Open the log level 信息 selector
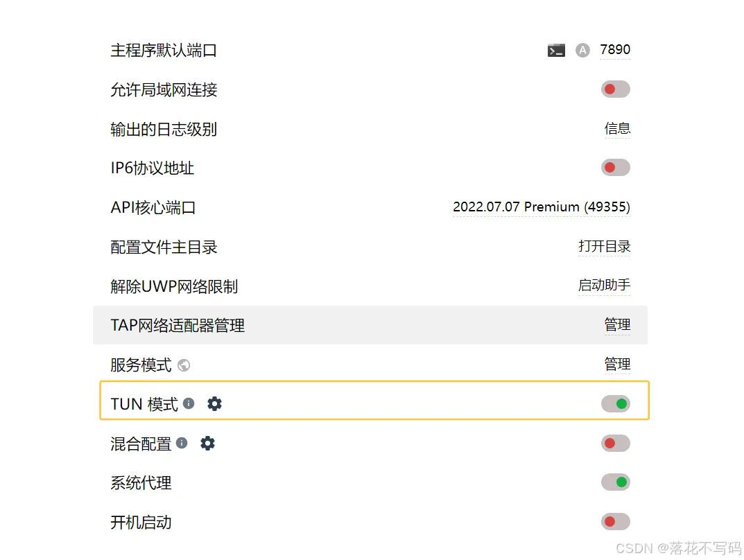Image resolution: width=744 pixels, height=560 pixels. [x=617, y=128]
